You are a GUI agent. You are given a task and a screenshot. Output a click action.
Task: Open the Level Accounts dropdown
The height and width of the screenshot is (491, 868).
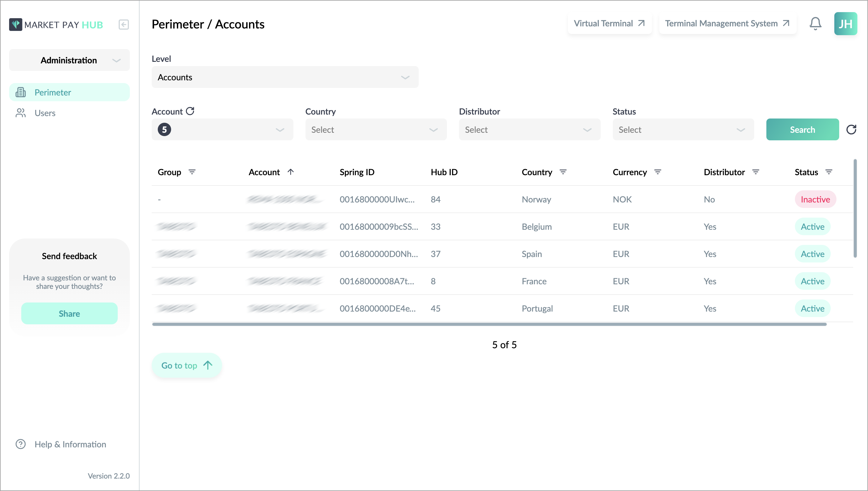[285, 77]
